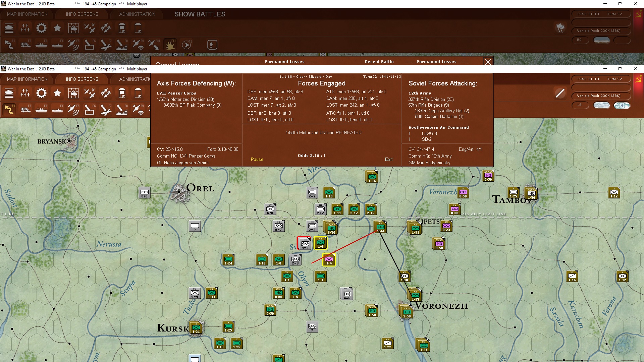
Task: Open the blank report clipboard icon in front window
Action: point(138,93)
